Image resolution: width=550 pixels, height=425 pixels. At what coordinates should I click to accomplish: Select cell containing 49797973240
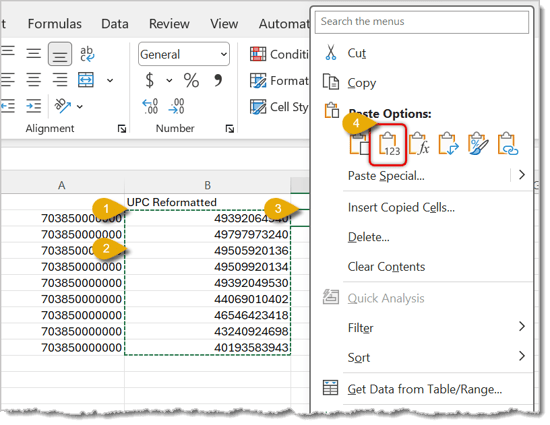tap(208, 234)
